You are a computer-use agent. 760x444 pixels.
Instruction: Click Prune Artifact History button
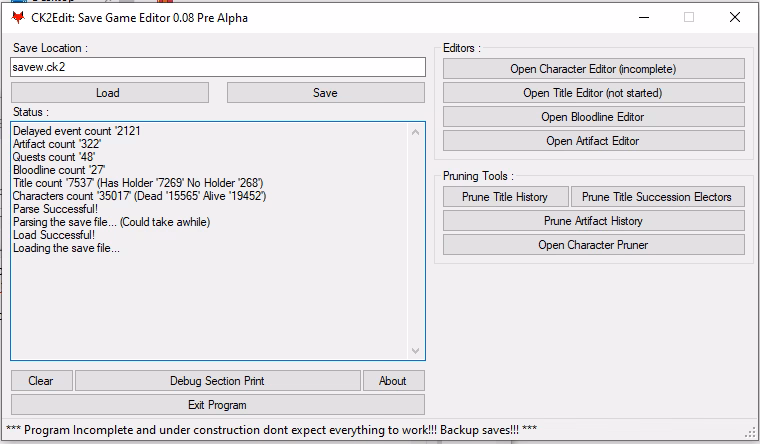point(594,221)
